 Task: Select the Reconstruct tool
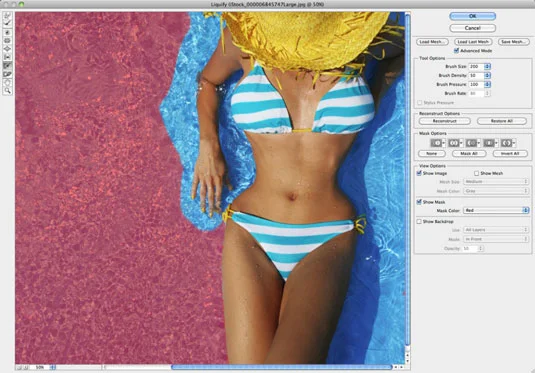(8, 24)
